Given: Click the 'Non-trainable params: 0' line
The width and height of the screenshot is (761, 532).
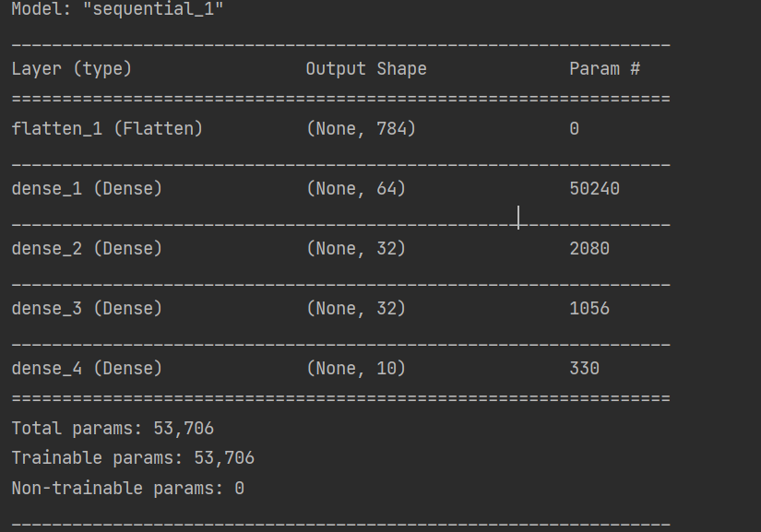Looking at the screenshot, I should pos(128,489).
